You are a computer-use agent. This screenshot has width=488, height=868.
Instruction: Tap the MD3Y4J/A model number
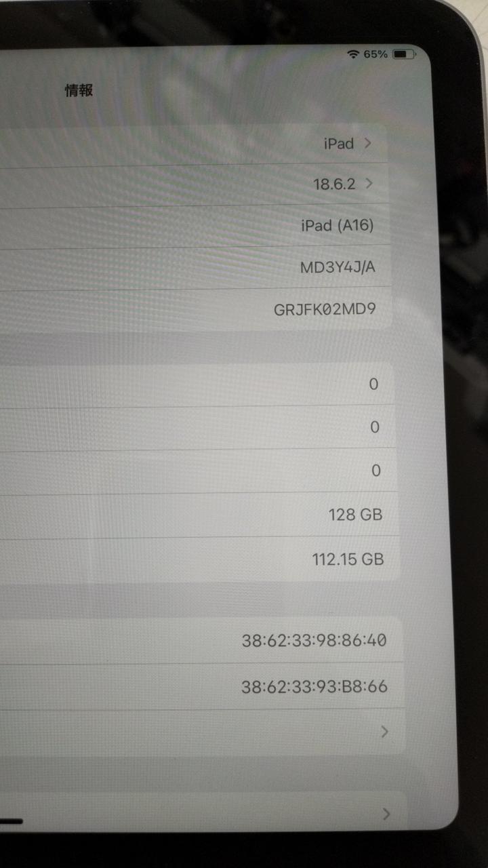[338, 267]
